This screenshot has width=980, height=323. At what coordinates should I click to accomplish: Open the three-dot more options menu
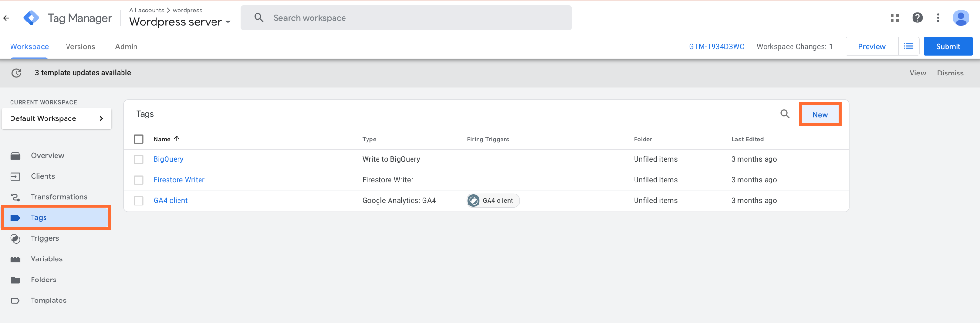click(x=938, y=18)
